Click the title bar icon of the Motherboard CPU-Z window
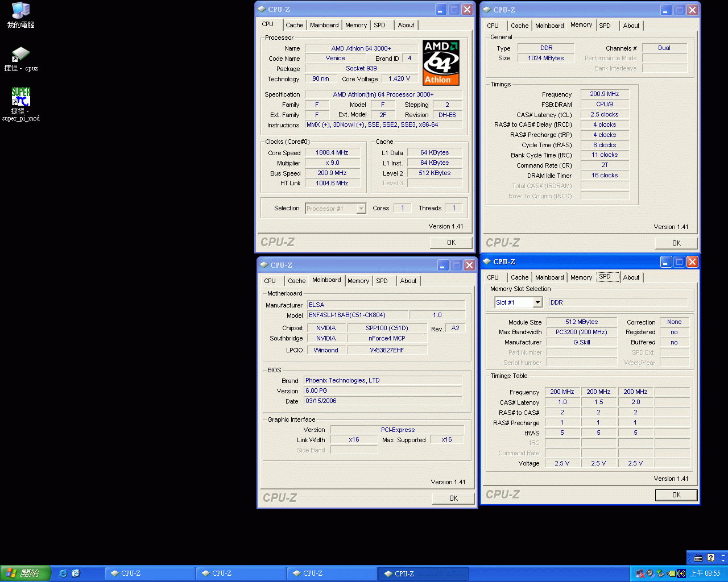 click(x=264, y=265)
